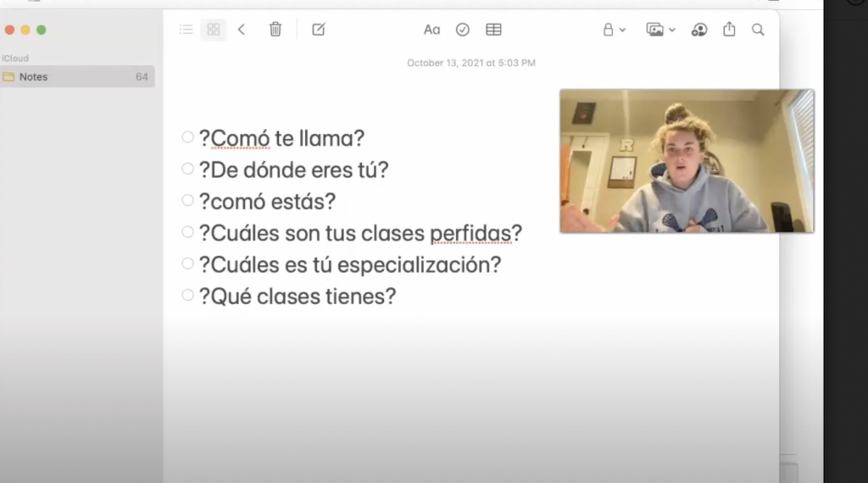This screenshot has width=868, height=483.
Task: Check off 'clases perfidas' item
Action: pyautogui.click(x=187, y=232)
